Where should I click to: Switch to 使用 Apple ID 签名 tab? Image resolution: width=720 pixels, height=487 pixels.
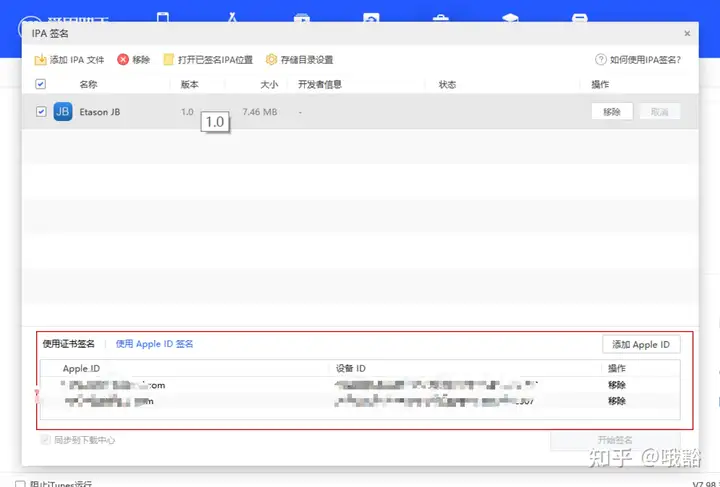pyautogui.click(x=154, y=344)
